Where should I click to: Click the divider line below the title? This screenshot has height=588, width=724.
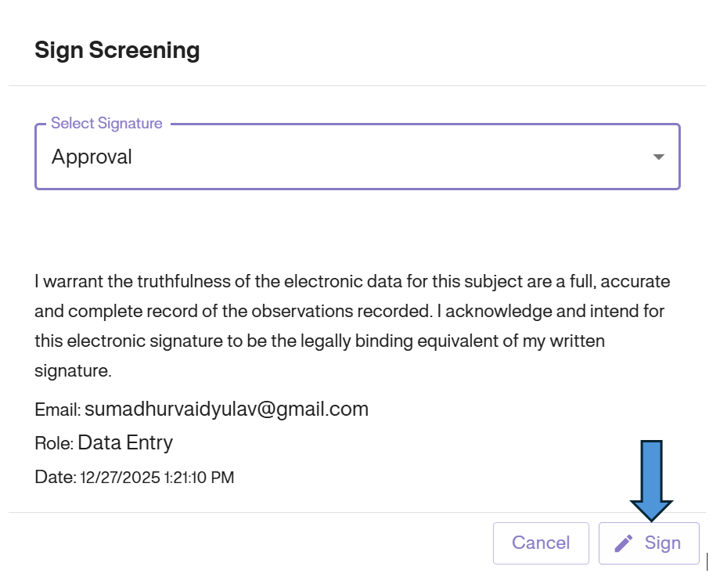click(357, 85)
